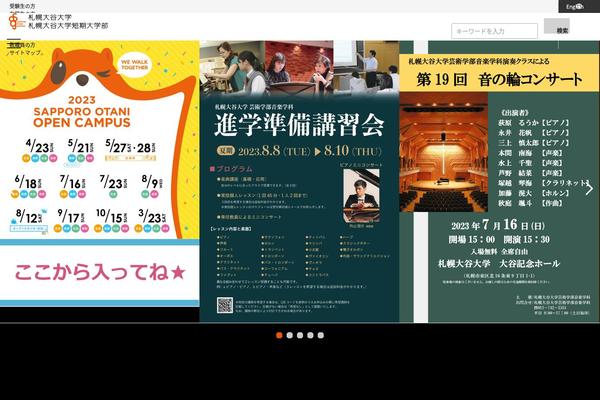Click the 9/17 open campus date
The width and height of the screenshot is (600, 400).
pos(71,220)
